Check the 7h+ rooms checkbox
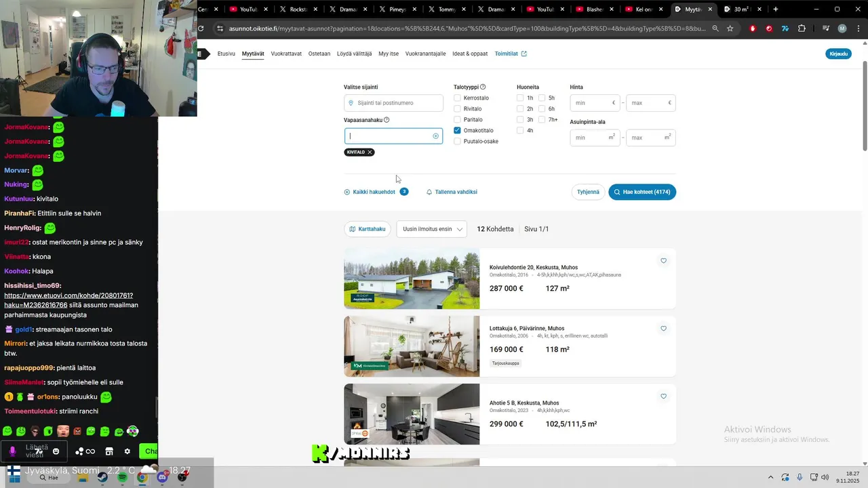Image resolution: width=868 pixels, height=488 pixels. click(x=542, y=120)
